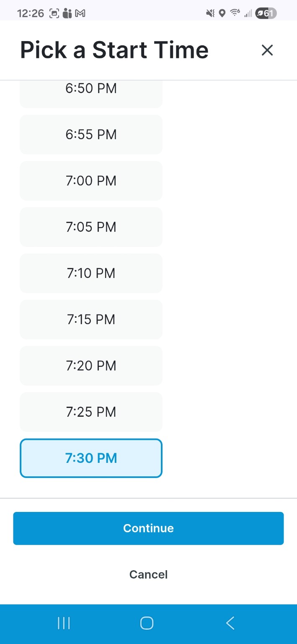
Task: Pick the 7:10 PM time slot
Action: coord(91,273)
